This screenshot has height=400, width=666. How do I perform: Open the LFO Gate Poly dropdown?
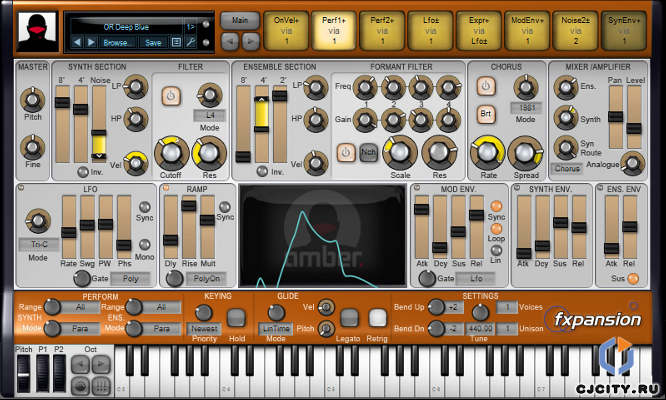point(130,279)
